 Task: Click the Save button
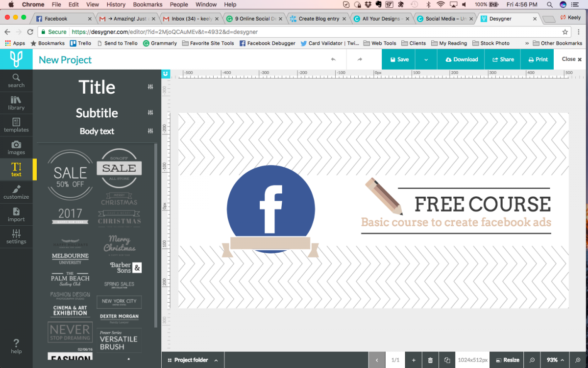pyautogui.click(x=399, y=59)
